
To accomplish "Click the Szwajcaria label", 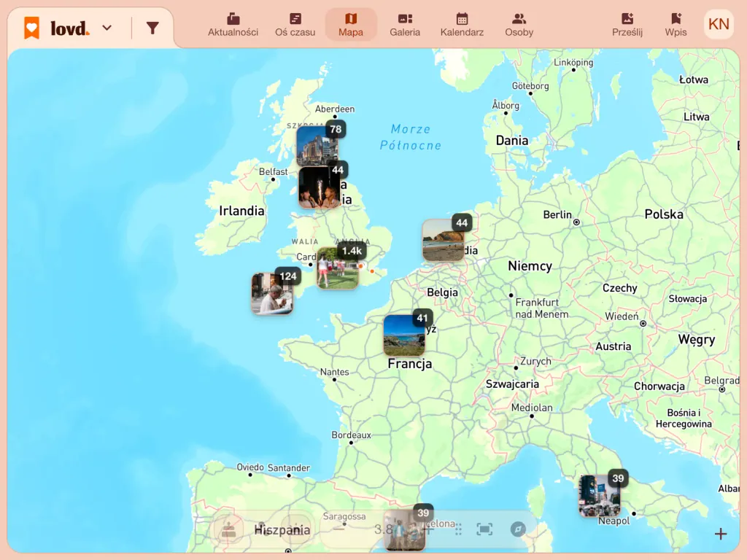I will coord(512,384).
